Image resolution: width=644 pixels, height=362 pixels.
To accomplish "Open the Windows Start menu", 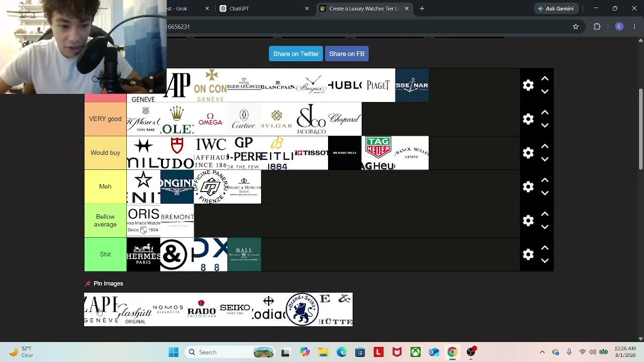I will (174, 352).
